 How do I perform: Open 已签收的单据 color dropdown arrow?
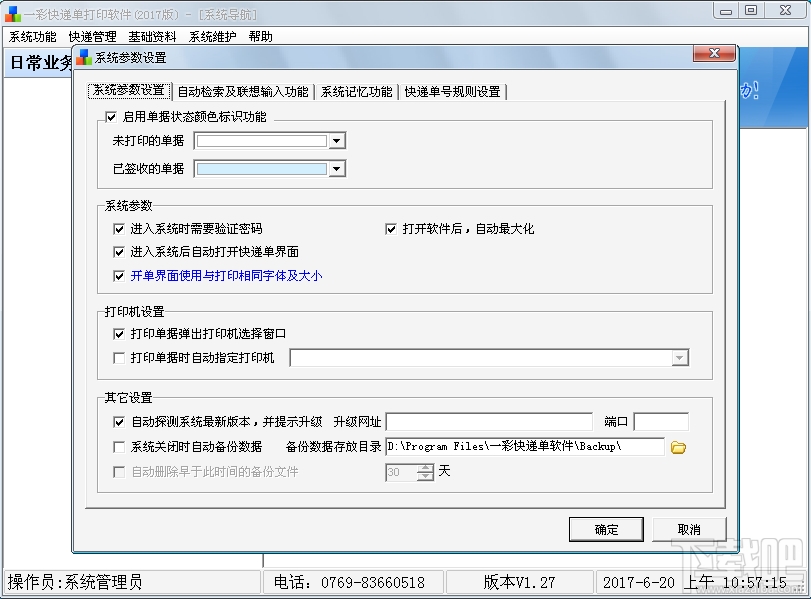coord(337,169)
